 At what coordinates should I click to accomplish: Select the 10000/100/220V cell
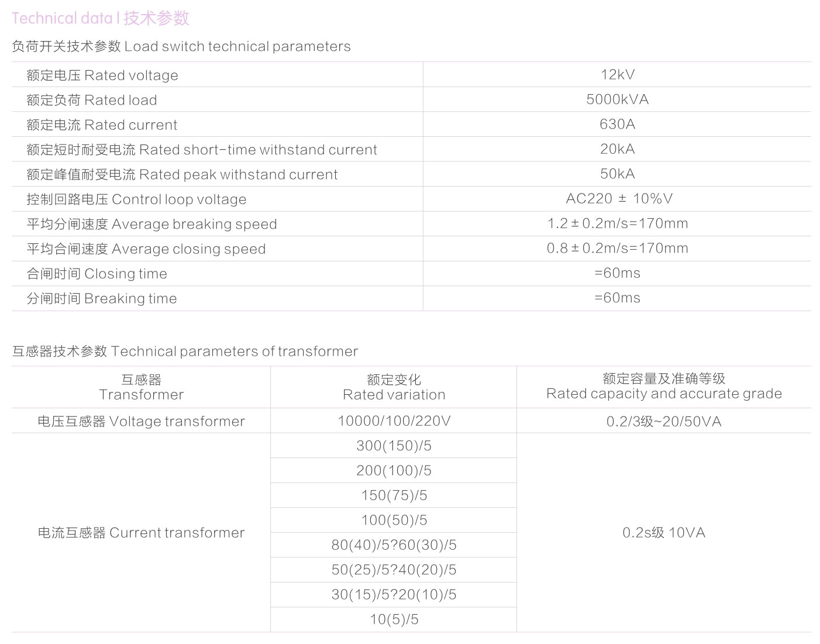click(x=394, y=421)
